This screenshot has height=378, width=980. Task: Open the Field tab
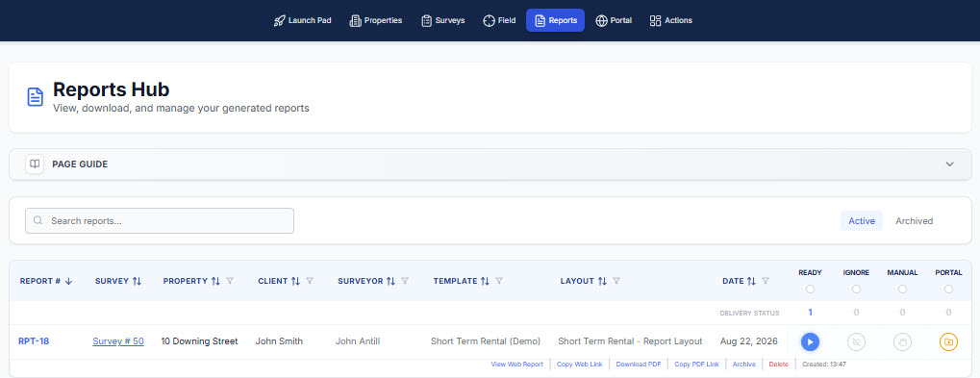tap(499, 20)
